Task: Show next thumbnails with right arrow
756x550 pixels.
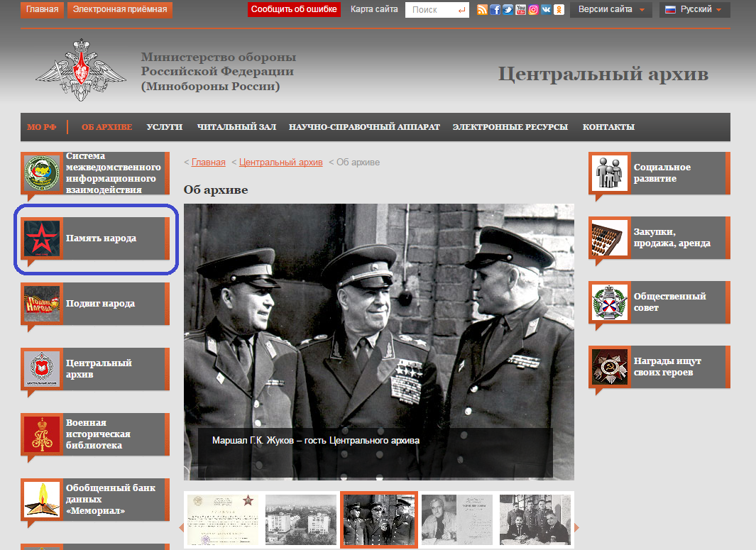Action: coord(576,528)
